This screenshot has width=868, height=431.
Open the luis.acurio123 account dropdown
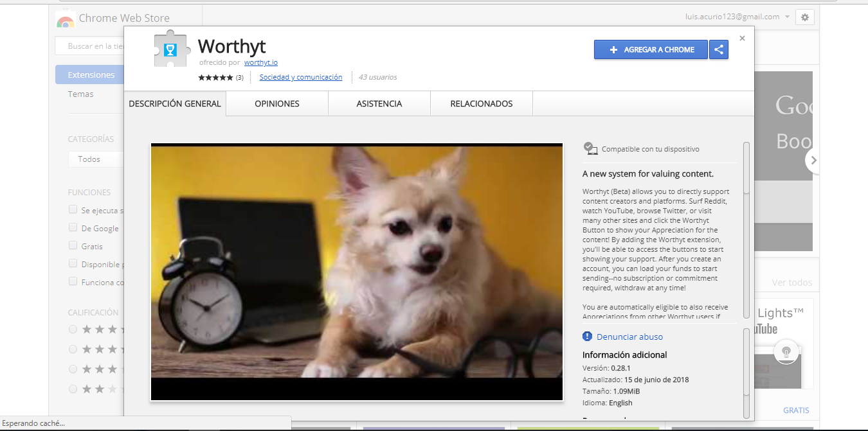click(x=737, y=17)
